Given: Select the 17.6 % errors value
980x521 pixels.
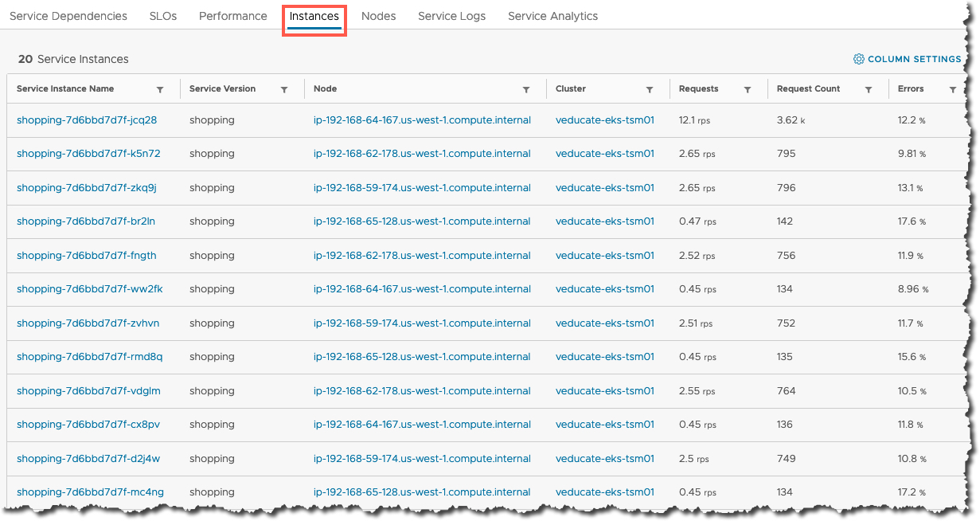Looking at the screenshot, I should [912, 221].
